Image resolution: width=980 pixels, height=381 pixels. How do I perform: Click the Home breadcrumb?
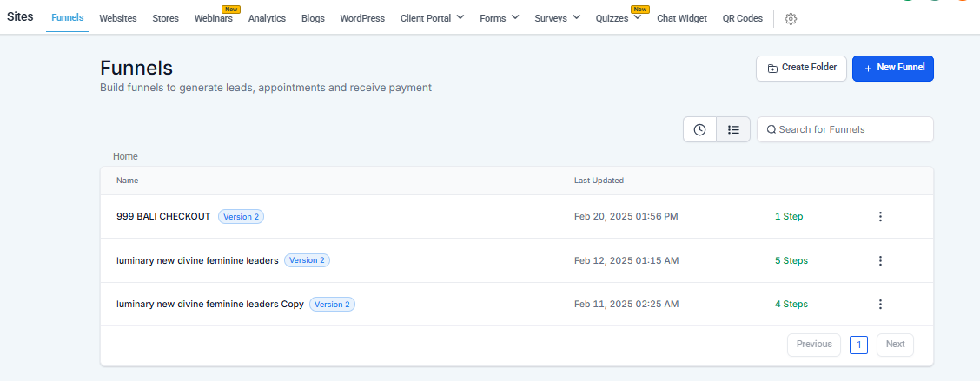pos(125,156)
